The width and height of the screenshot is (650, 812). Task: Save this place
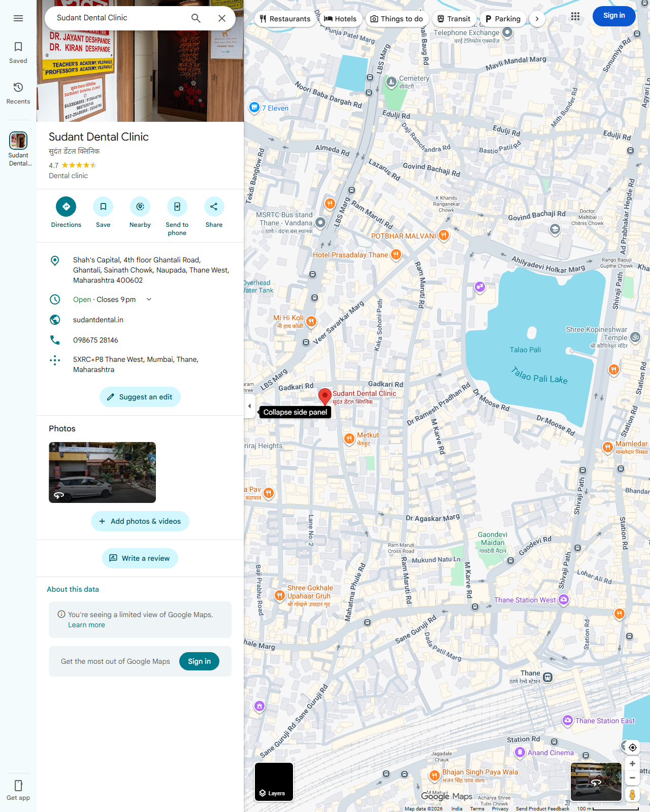(103, 213)
